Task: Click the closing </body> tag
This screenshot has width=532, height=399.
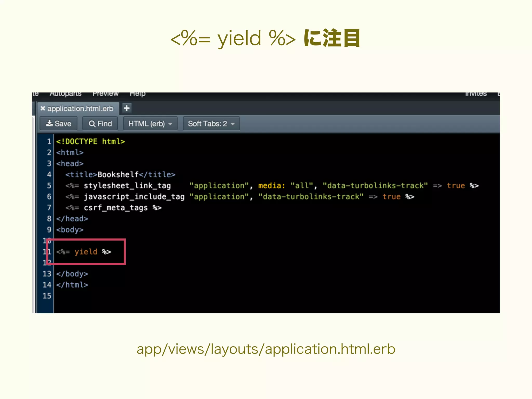Action: (72, 274)
